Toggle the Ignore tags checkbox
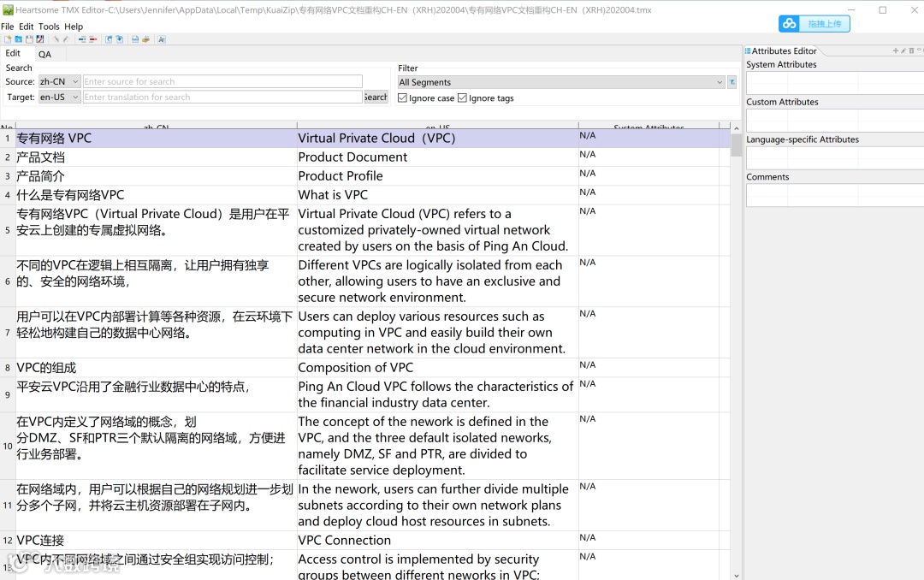This screenshot has height=580, width=924. [x=463, y=98]
